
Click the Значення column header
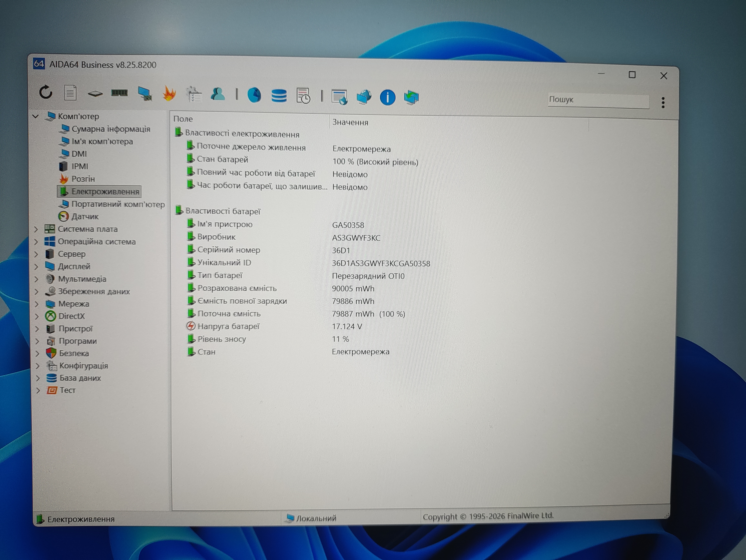(350, 122)
